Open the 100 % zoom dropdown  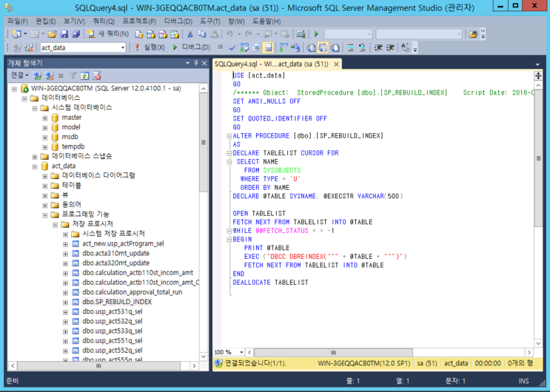(241, 352)
